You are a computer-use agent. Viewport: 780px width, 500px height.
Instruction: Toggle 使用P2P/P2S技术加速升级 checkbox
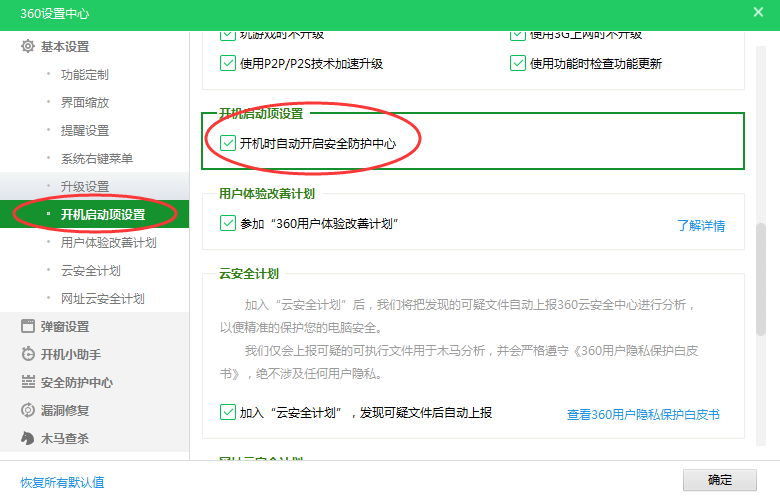[228, 64]
